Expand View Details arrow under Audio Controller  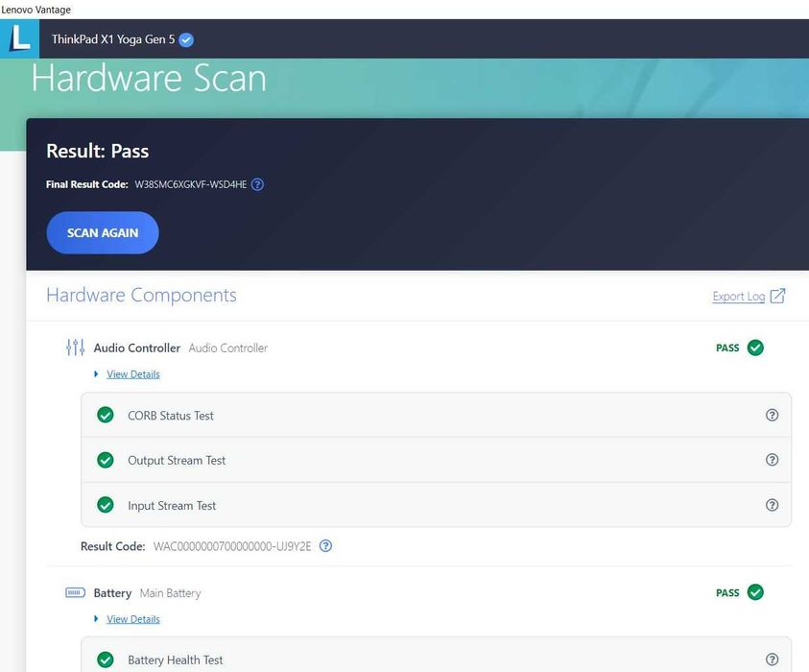(x=97, y=374)
